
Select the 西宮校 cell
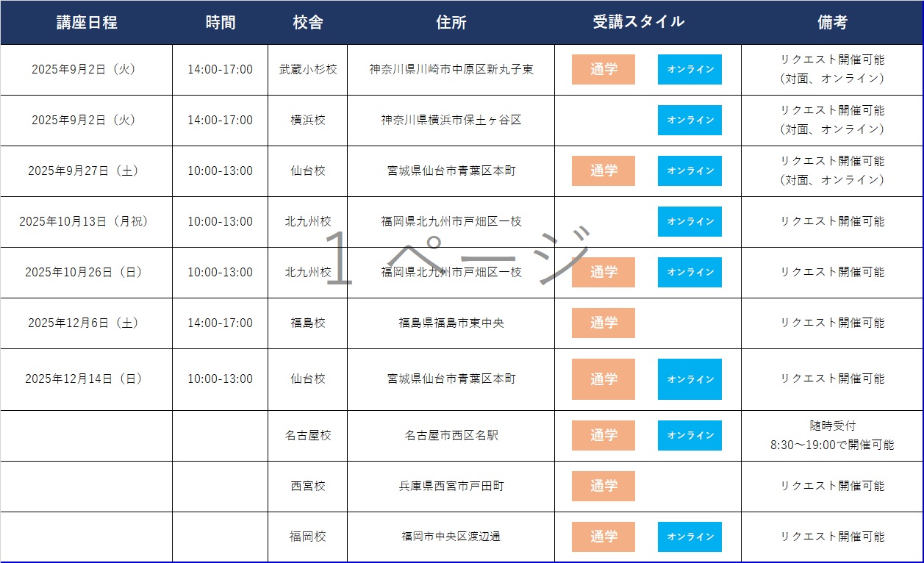click(308, 487)
